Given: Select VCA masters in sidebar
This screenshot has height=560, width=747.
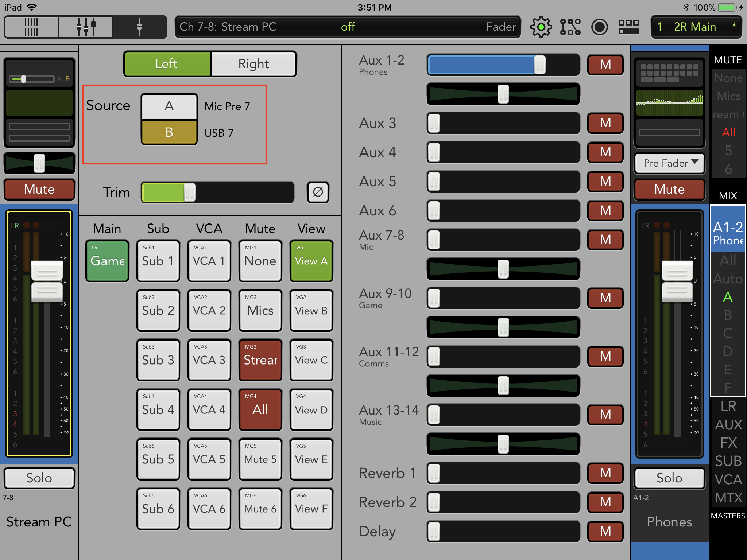Looking at the screenshot, I should coord(728,479).
